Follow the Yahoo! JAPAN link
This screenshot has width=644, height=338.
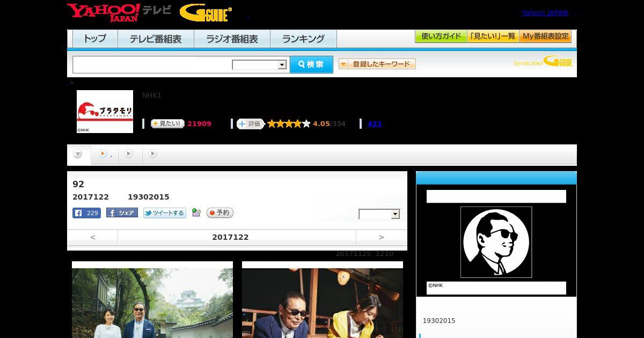coord(545,13)
